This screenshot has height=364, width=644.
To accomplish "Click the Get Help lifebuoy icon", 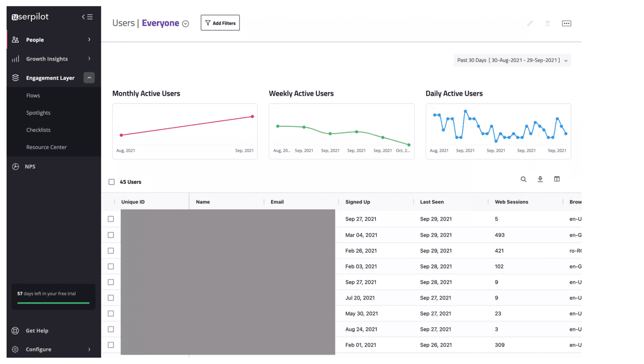I will (x=15, y=331).
